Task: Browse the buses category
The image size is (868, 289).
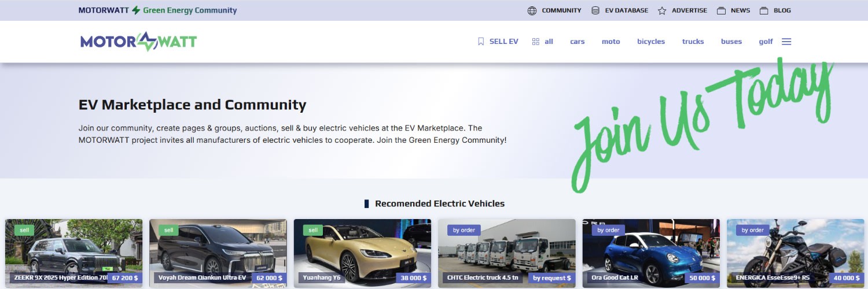Action: [x=731, y=42]
